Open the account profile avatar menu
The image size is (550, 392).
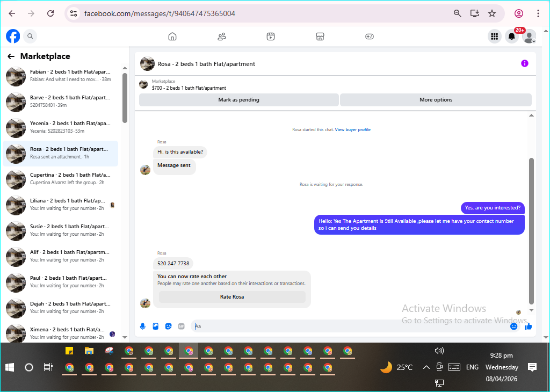529,36
